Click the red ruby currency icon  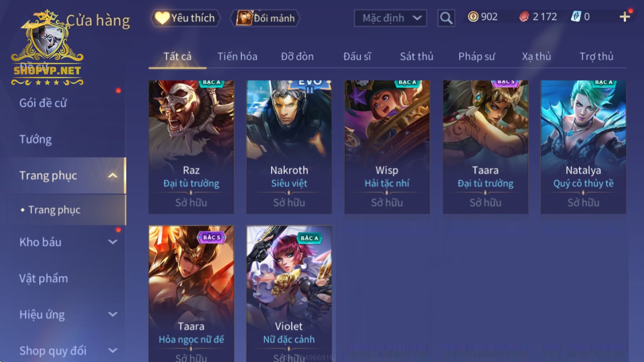tap(524, 17)
